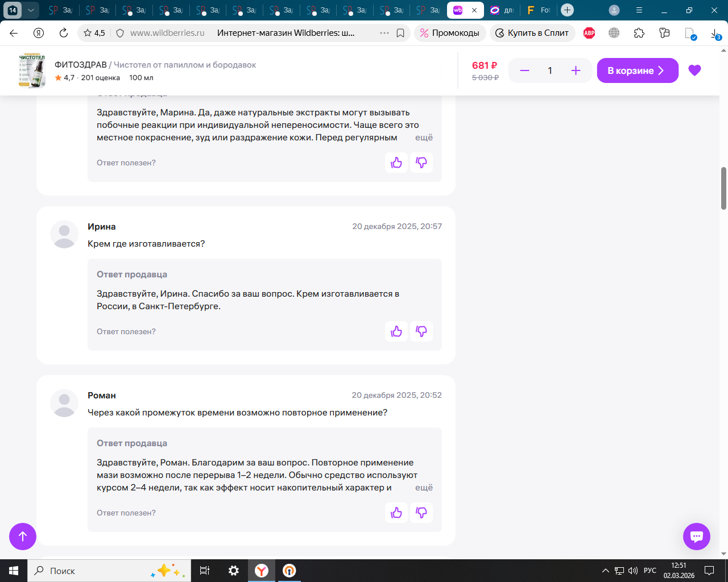Viewport: 728px width, 582px height.
Task: Open the Yandex Browser hamburger menu
Action: click(639, 10)
